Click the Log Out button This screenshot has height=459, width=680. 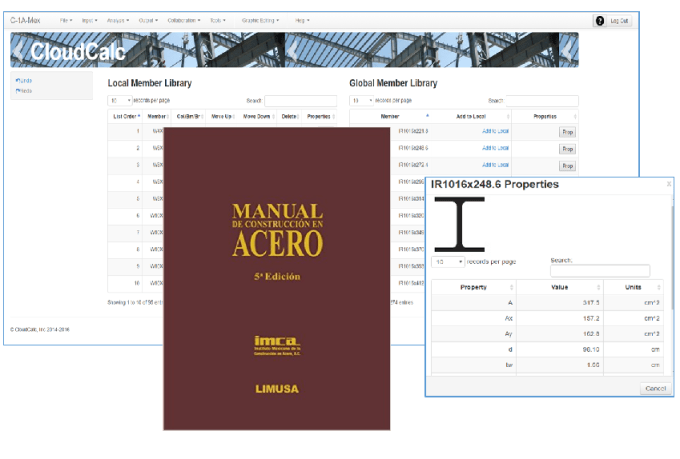[x=620, y=20]
